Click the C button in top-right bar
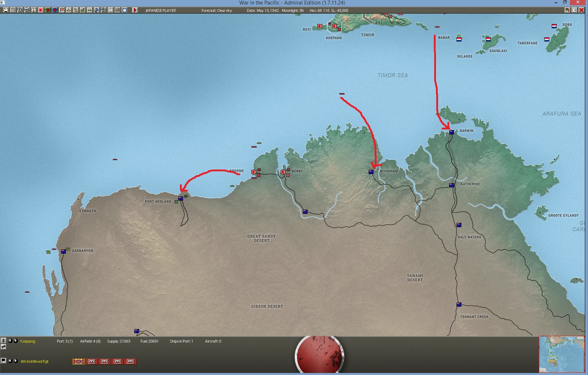The image size is (588, 375). click(x=574, y=10)
